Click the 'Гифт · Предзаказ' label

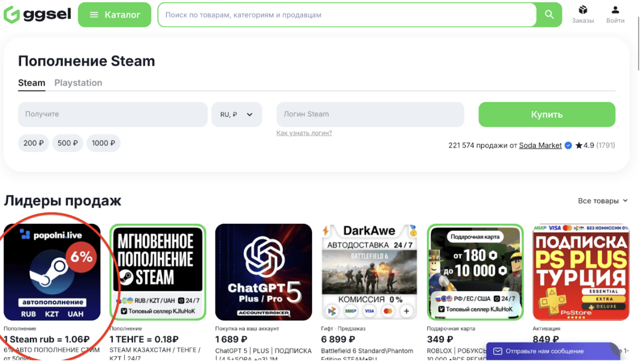pos(343,329)
